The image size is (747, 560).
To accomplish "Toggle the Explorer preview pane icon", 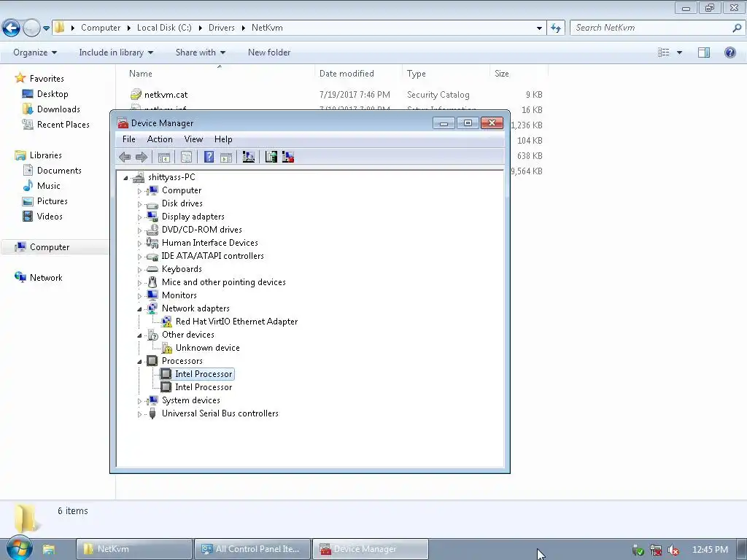I will [704, 52].
